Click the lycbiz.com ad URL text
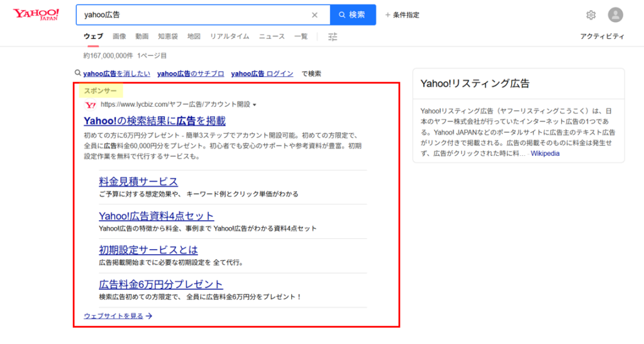 pos(175,104)
